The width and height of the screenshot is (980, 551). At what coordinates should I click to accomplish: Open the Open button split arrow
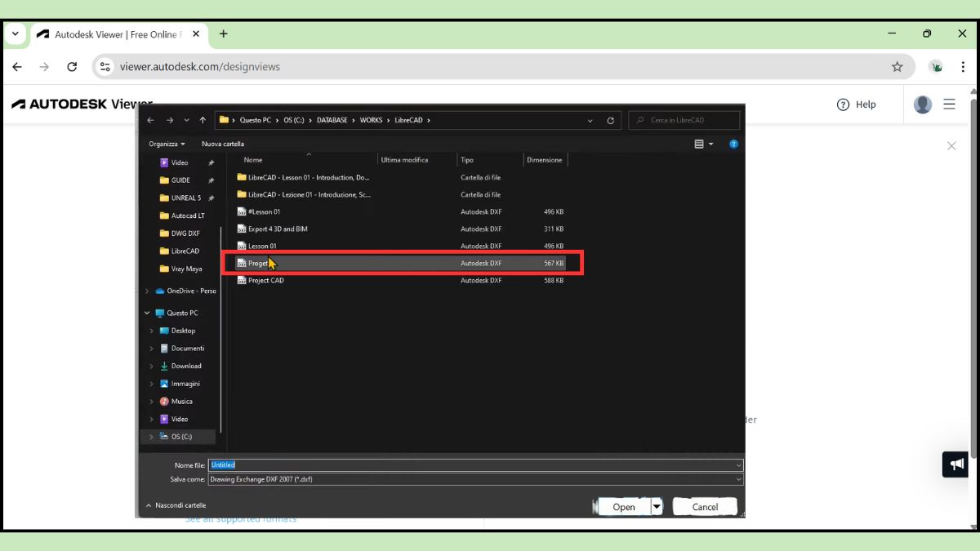pos(657,507)
